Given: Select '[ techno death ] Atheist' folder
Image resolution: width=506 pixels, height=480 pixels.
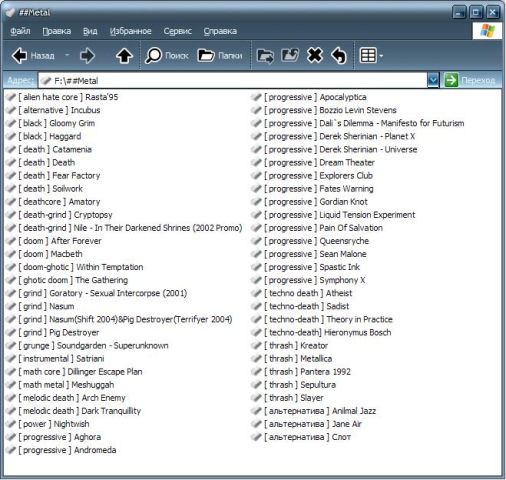Looking at the screenshot, I should (308, 293).
